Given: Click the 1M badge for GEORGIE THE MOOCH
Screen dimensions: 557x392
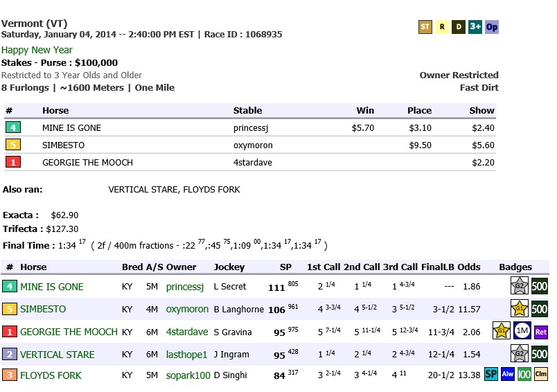Looking at the screenshot, I should coord(522,331).
